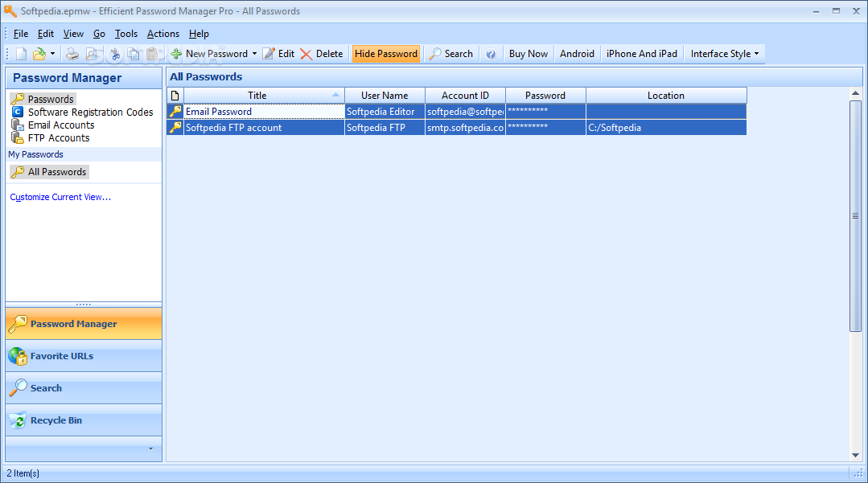
Task: Open the Interface Style dropdown
Action: (725, 54)
